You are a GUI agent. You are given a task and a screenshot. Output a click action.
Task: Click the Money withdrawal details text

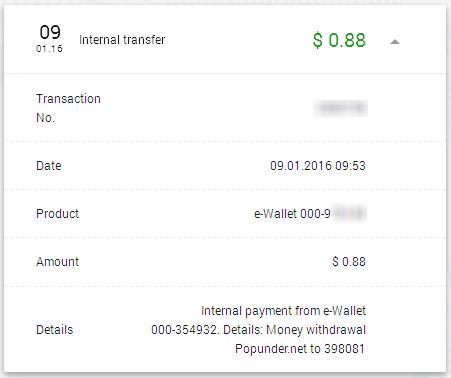pos(316,330)
